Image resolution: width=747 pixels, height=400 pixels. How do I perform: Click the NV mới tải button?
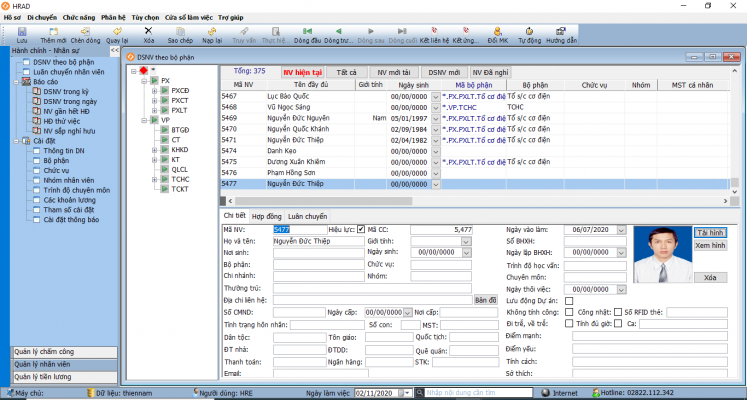pyautogui.click(x=394, y=72)
